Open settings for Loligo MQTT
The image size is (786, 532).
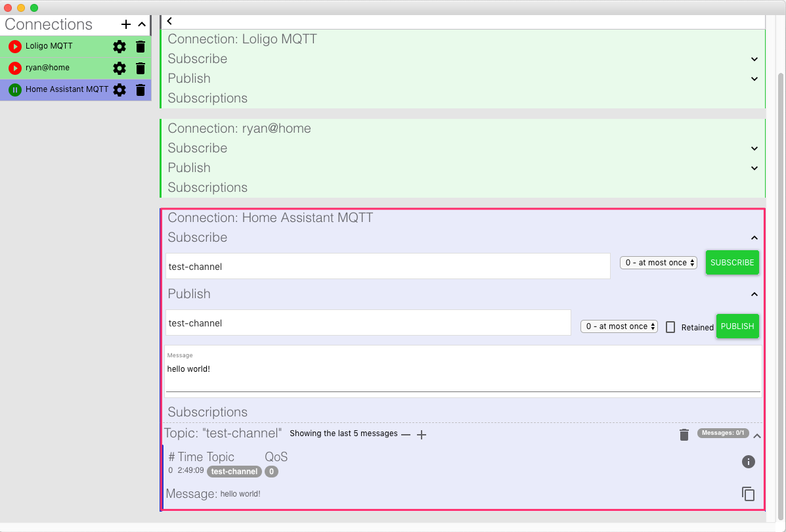(120, 47)
